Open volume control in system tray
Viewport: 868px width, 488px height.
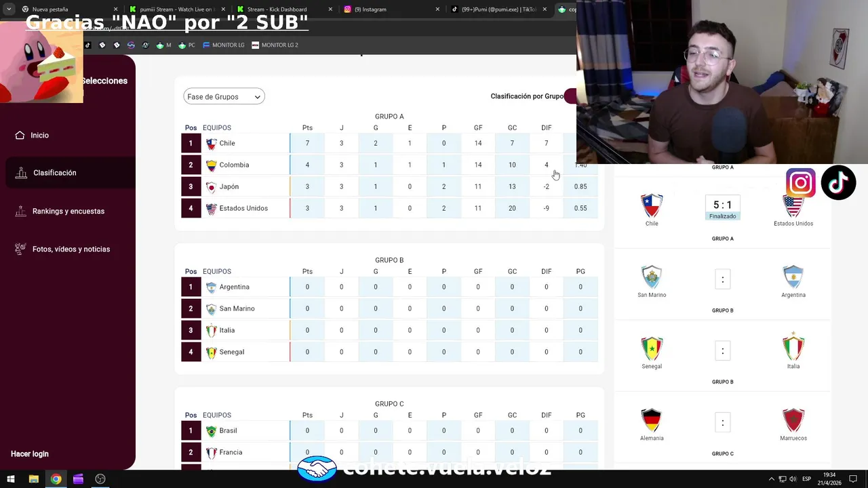[793, 479]
